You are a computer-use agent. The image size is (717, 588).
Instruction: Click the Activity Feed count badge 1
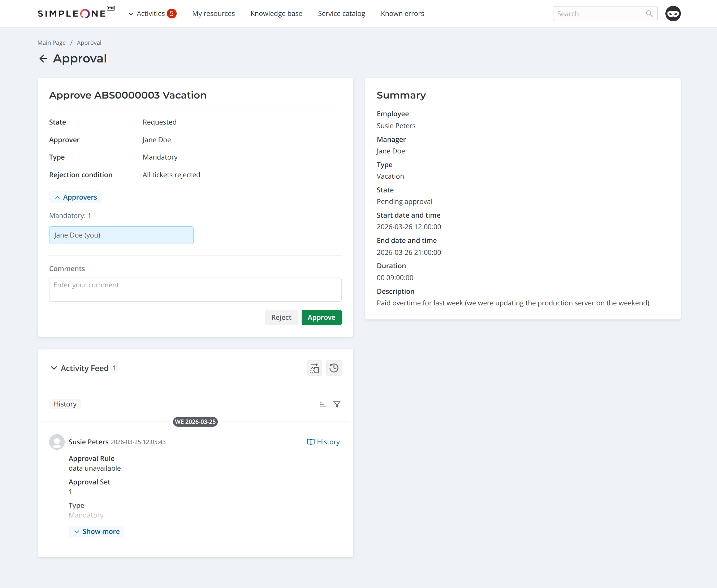[x=114, y=368]
